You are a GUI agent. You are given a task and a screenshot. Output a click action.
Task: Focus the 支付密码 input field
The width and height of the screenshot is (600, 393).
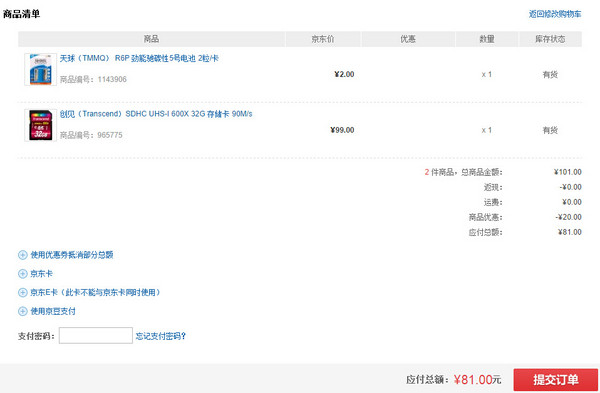tap(96, 336)
